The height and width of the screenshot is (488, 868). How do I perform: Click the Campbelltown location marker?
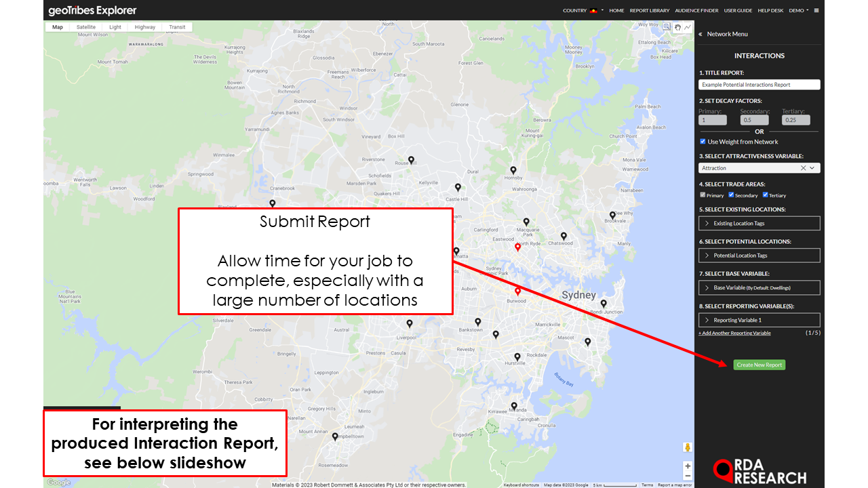click(335, 436)
